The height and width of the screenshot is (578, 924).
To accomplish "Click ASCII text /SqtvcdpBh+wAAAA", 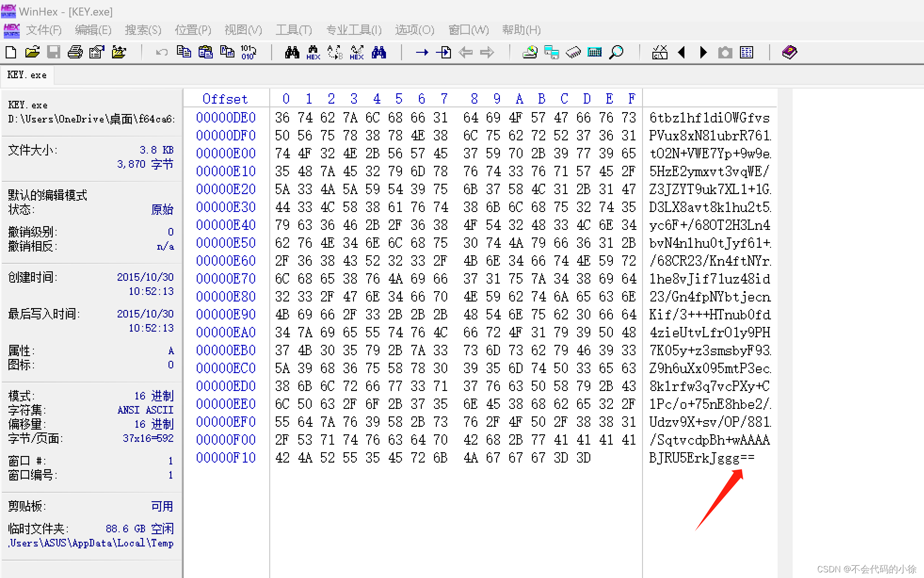I will [x=709, y=440].
